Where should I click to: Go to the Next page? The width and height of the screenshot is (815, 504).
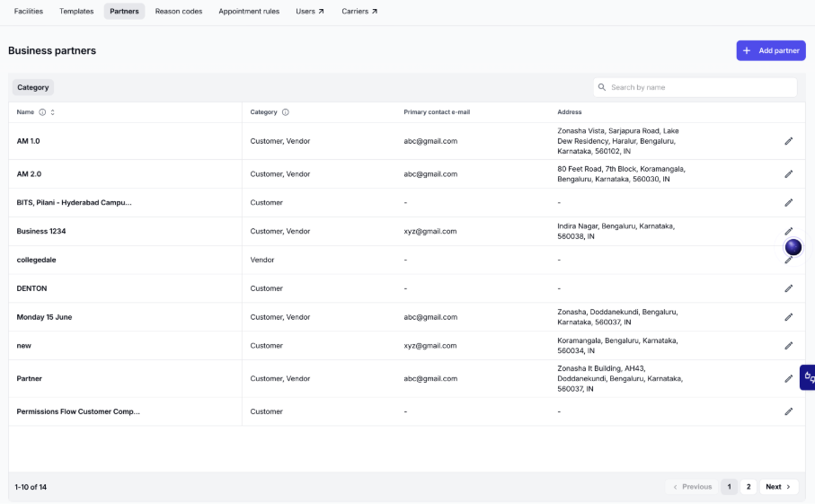778,487
